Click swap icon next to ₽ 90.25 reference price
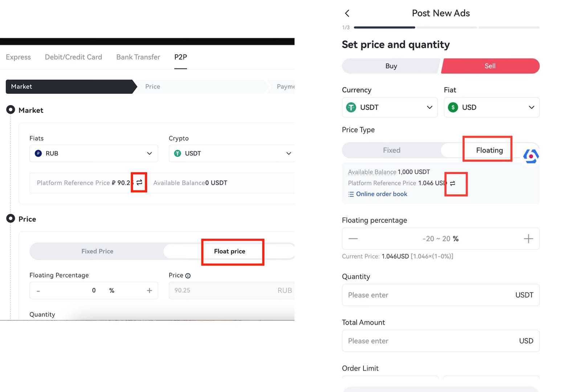Viewport: 588px width, 392px height. pyautogui.click(x=139, y=182)
